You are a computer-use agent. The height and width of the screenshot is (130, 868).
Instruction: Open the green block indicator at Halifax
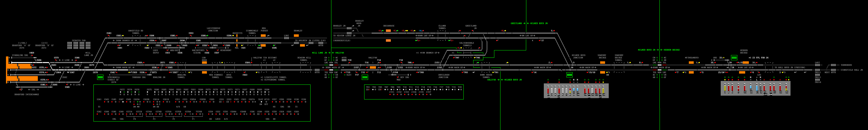pos(365,77)
